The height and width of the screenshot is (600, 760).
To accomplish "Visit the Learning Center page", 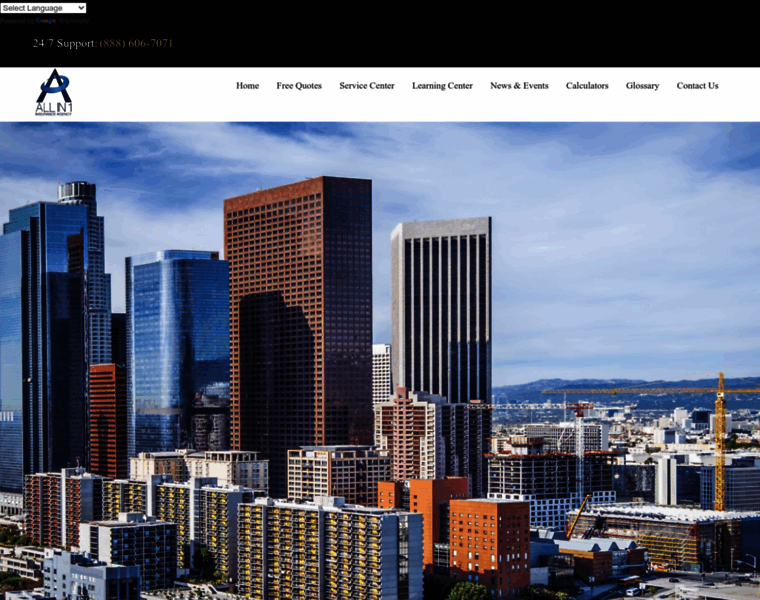I will (x=442, y=86).
